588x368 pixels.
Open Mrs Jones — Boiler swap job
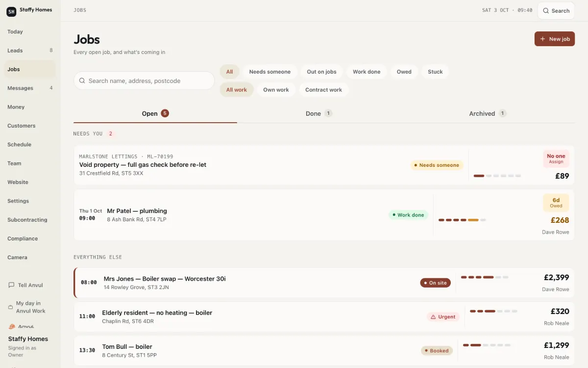coord(324,283)
